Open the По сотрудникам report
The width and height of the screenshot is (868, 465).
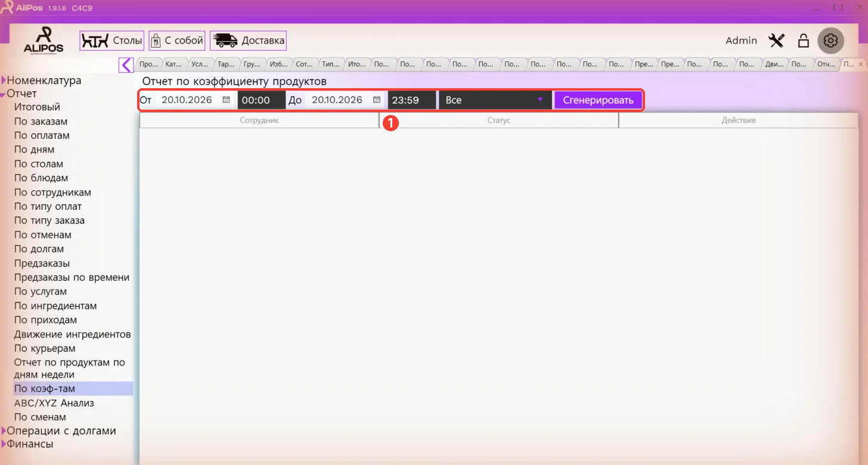(x=52, y=193)
